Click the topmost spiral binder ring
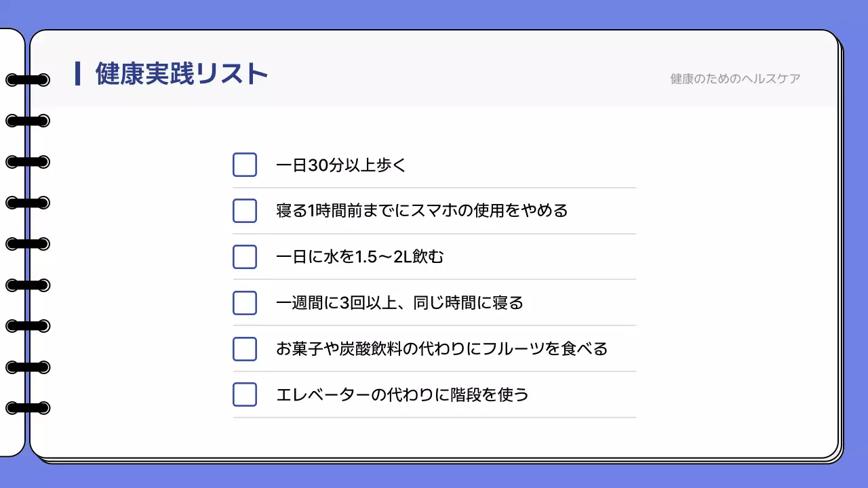 28,80
